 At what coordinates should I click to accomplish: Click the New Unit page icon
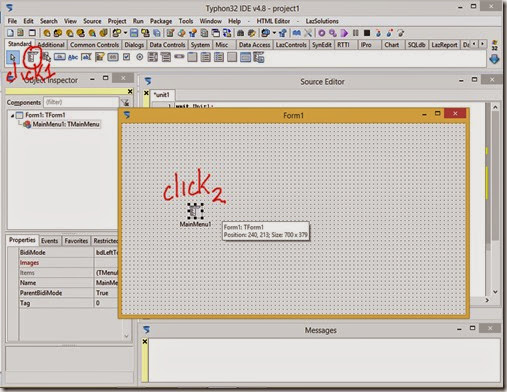click(x=10, y=33)
